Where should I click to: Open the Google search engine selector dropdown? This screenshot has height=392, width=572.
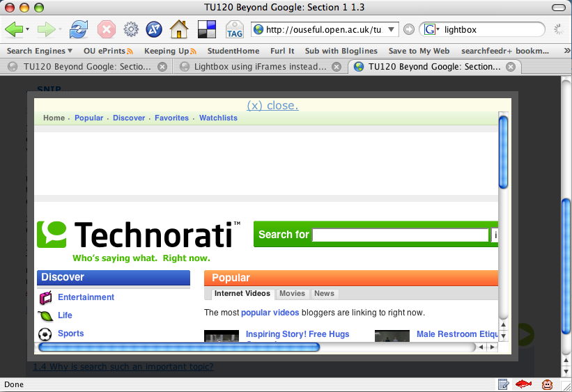pyautogui.click(x=438, y=29)
